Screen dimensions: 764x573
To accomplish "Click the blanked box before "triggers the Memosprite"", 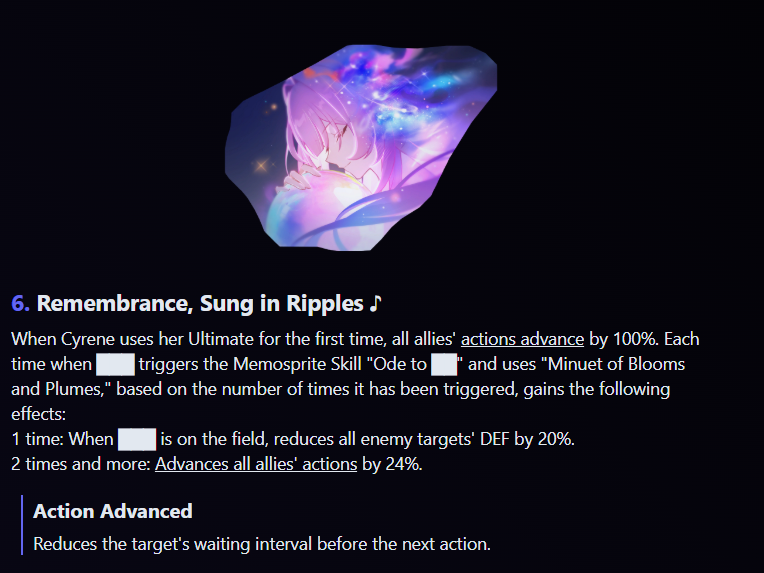I will pyautogui.click(x=115, y=364).
